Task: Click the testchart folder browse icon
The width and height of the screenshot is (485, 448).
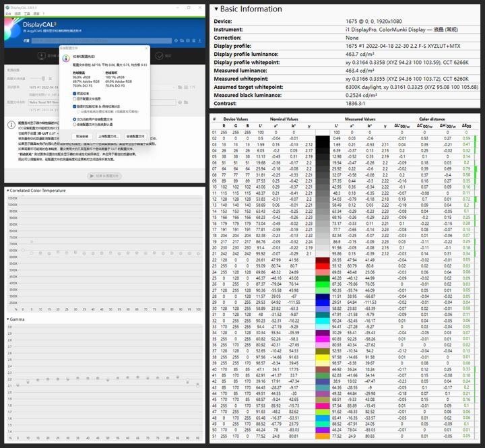Action: pyautogui.click(x=180, y=88)
